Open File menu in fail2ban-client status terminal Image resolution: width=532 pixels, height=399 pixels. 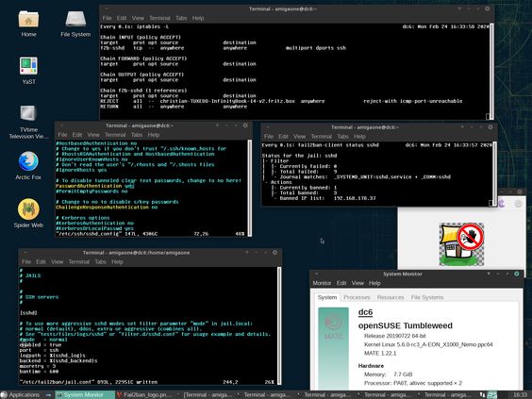pos(269,137)
